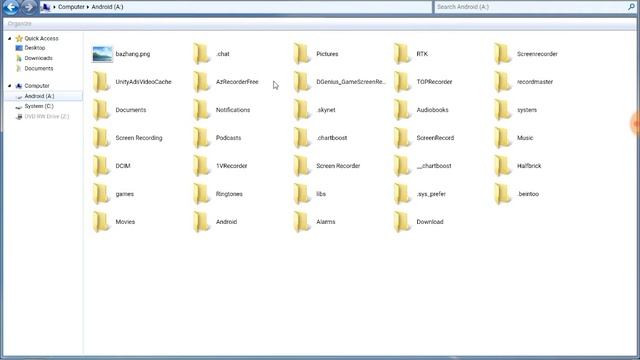
Task: Click the .beintoo folder name
Action: (x=528, y=194)
